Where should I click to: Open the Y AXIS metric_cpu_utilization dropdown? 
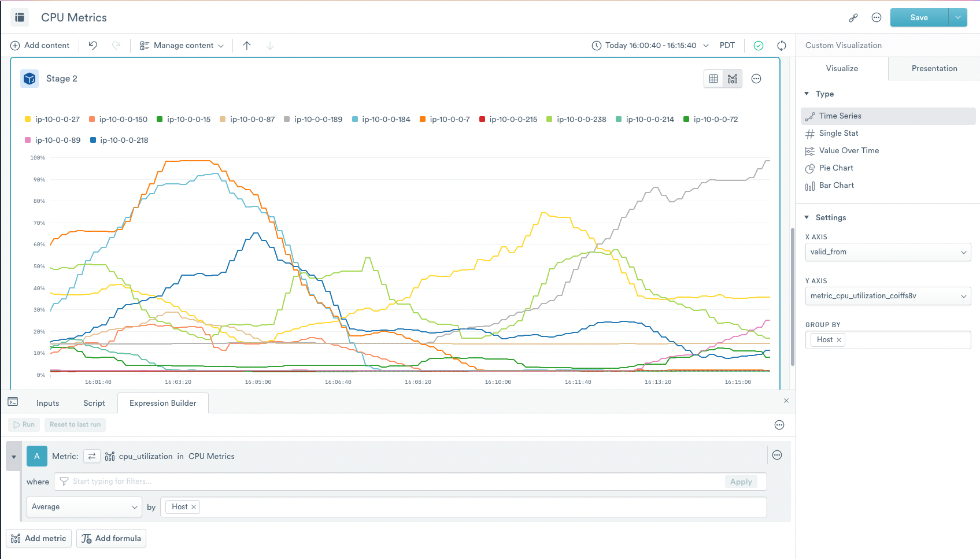click(888, 296)
